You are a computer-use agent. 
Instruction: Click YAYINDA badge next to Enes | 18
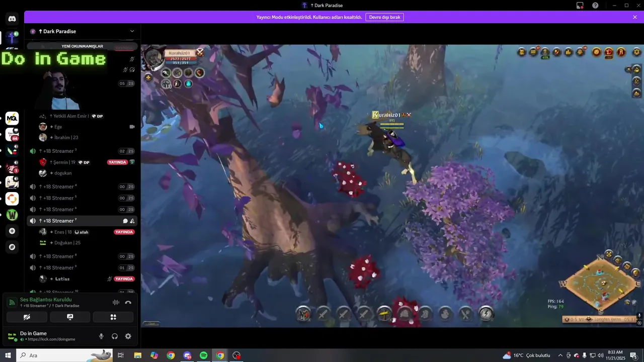(x=124, y=232)
